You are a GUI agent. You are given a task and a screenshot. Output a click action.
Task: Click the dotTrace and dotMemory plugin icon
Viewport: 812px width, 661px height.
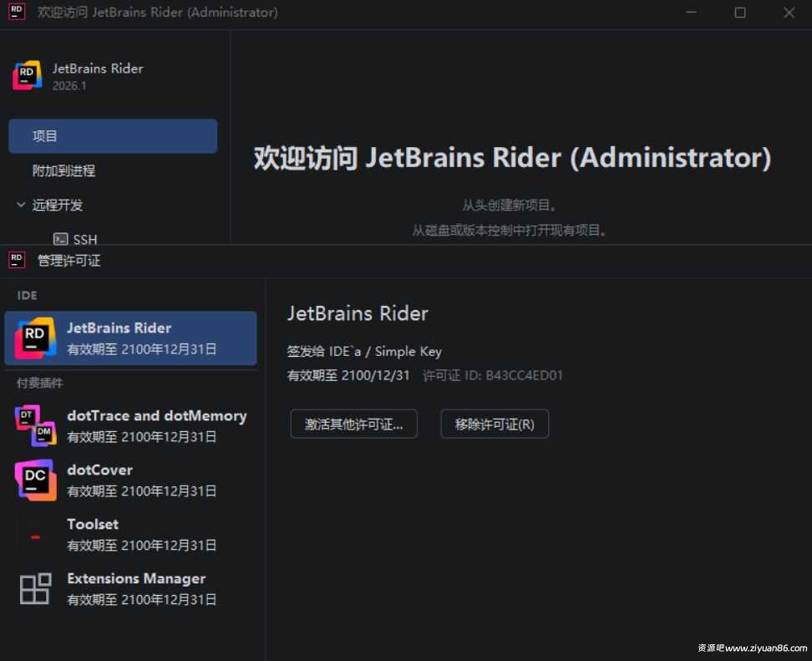[35, 425]
